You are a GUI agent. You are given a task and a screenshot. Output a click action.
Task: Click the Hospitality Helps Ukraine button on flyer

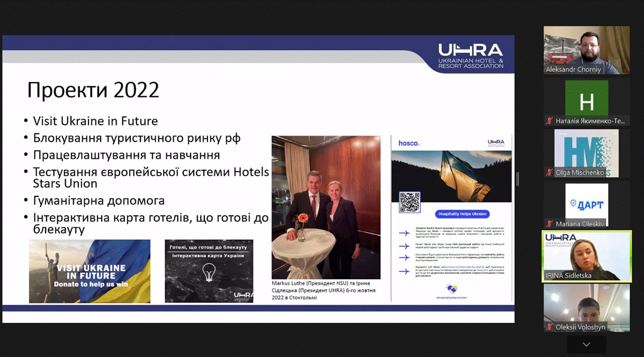pos(462,214)
